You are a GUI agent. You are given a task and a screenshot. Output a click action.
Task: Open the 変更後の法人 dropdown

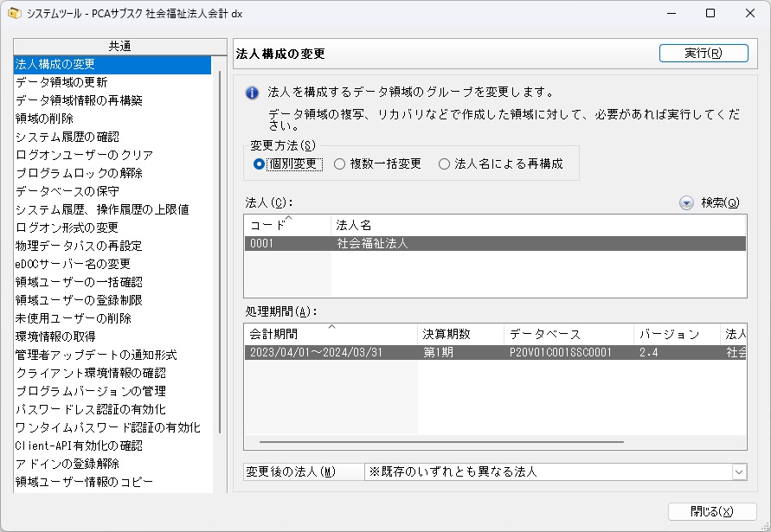(x=738, y=471)
